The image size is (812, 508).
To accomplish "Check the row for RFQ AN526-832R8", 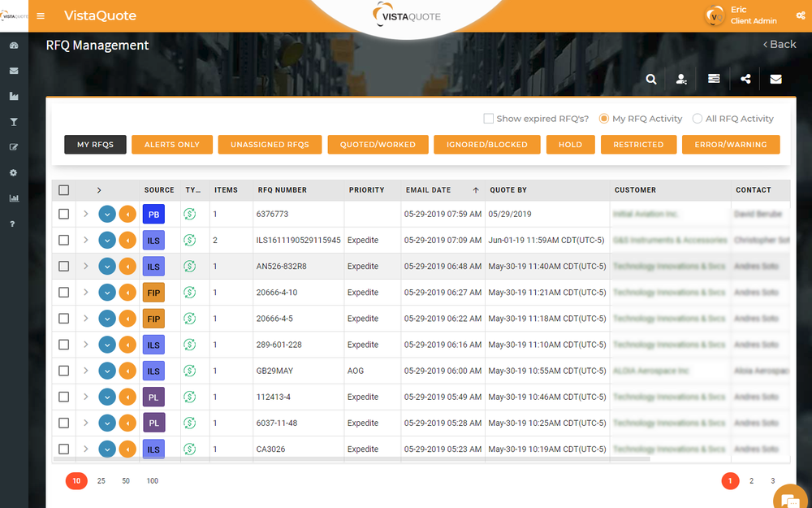I will click(63, 267).
